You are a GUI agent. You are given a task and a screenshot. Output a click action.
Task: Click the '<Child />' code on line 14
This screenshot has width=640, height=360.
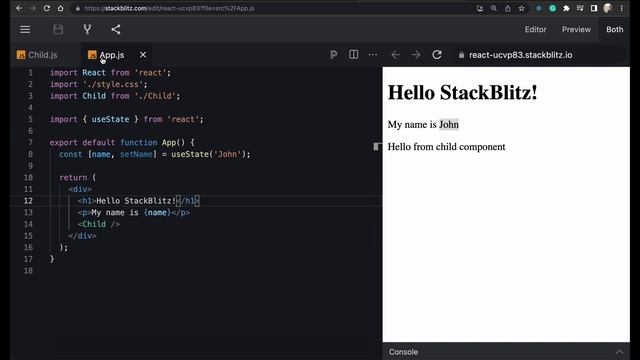pos(99,224)
